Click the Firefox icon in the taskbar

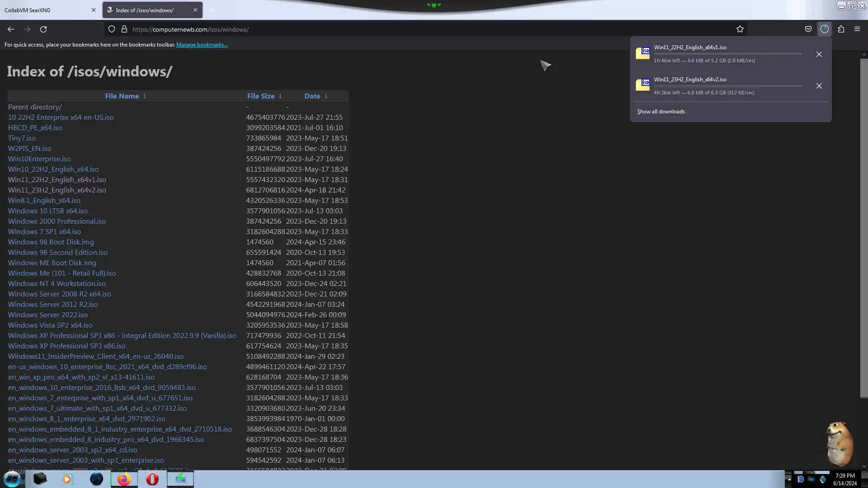124,479
